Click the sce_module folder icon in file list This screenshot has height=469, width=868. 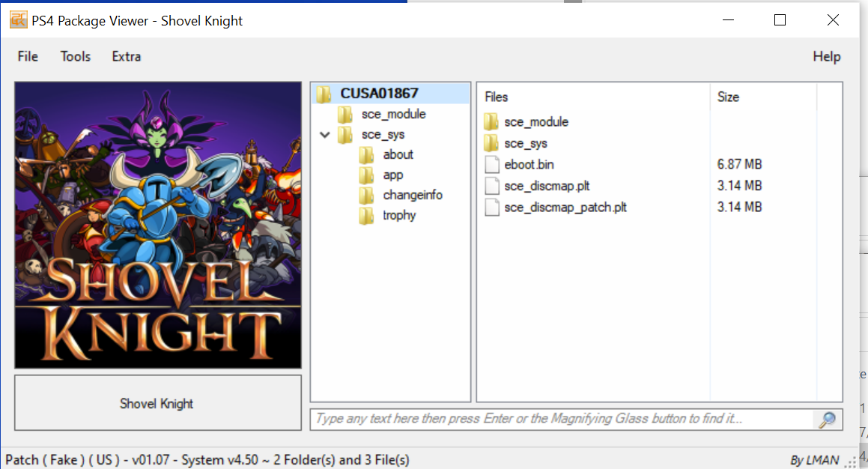pyautogui.click(x=491, y=122)
